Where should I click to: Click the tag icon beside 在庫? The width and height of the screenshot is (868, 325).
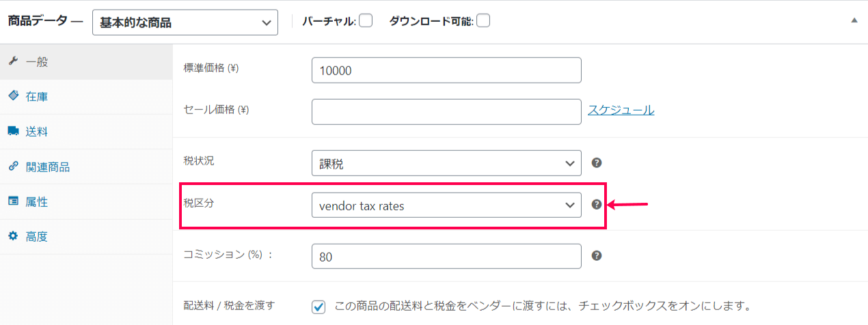pyautogui.click(x=12, y=96)
